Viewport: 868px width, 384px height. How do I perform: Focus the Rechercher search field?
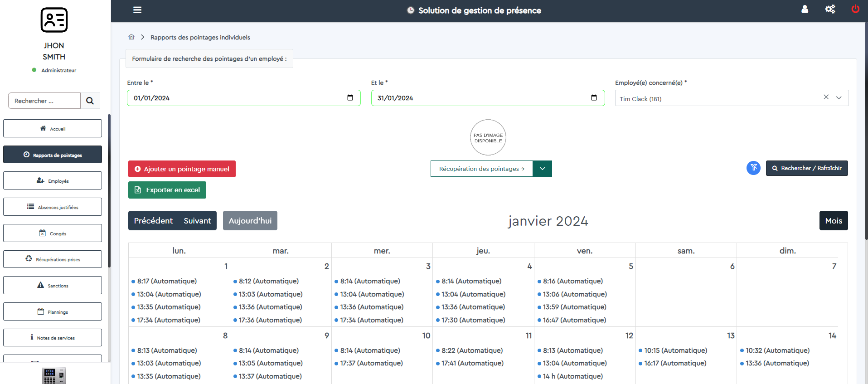click(x=44, y=101)
